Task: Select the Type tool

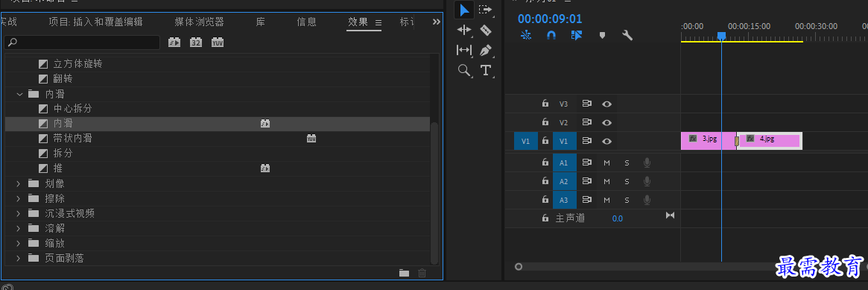Action: (x=486, y=70)
